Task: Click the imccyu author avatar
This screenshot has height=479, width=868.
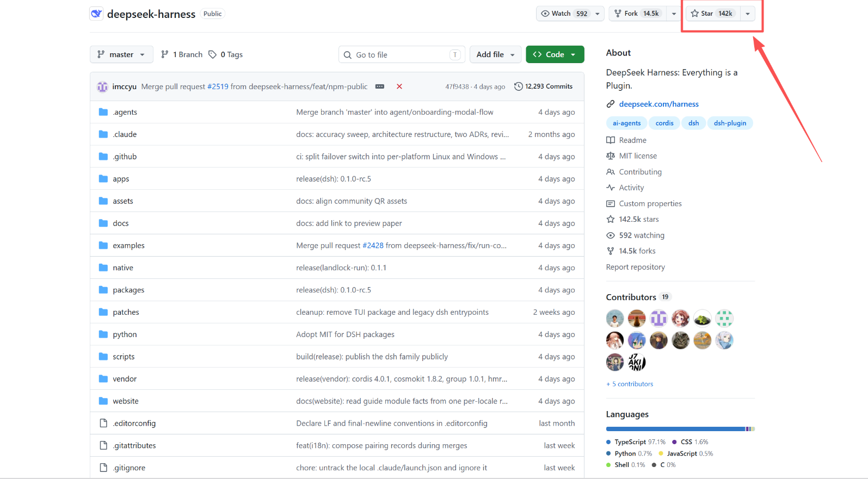Action: (102, 86)
